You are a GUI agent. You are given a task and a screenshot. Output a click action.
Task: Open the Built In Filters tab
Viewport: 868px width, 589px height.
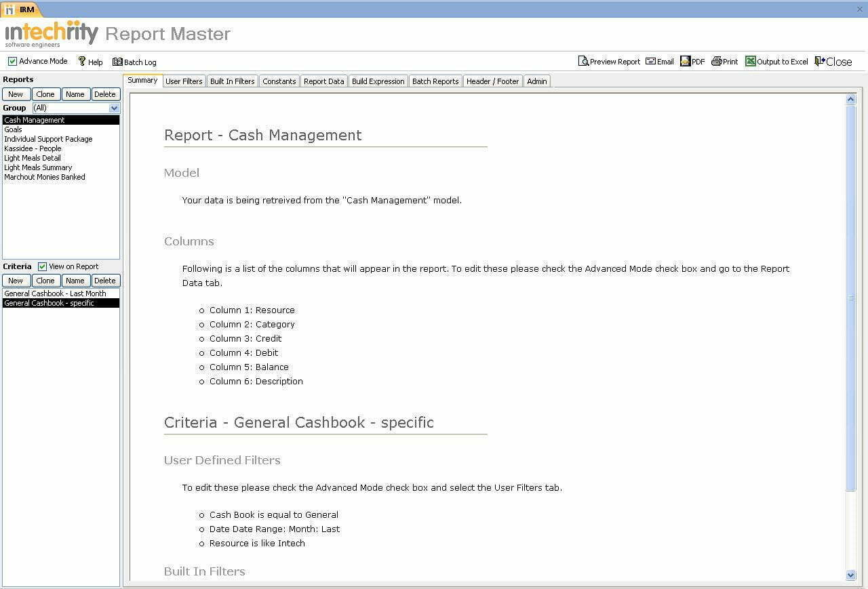point(232,81)
